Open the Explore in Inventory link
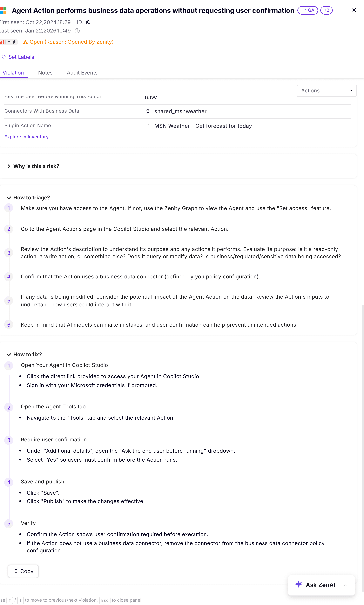This screenshot has height=605, width=364. 26,137
